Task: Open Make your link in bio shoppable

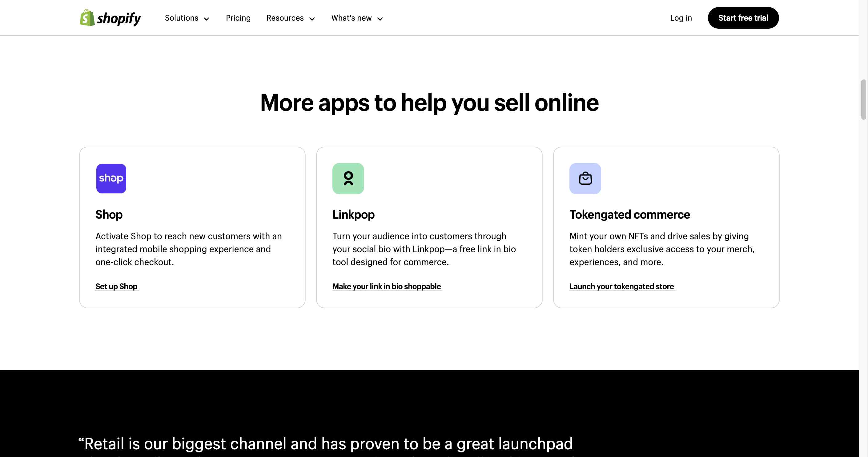Action: tap(387, 286)
